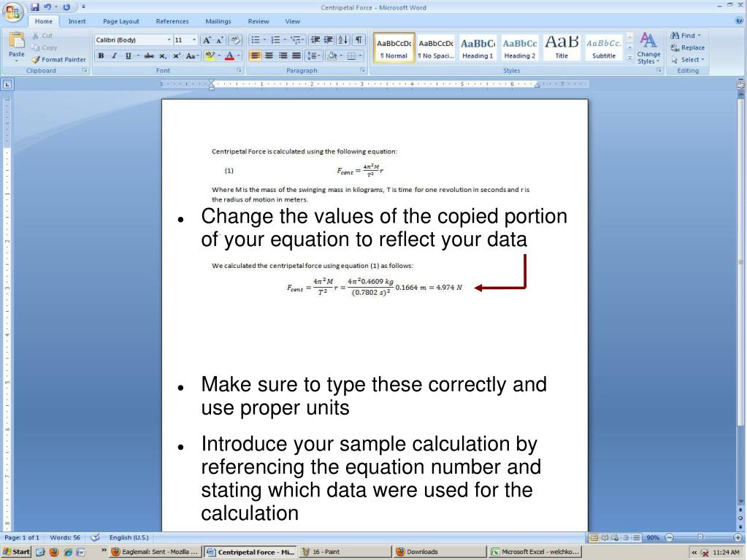Viewport: 747px width, 560px height.
Task: Open the font size dropdown
Action: click(194, 40)
